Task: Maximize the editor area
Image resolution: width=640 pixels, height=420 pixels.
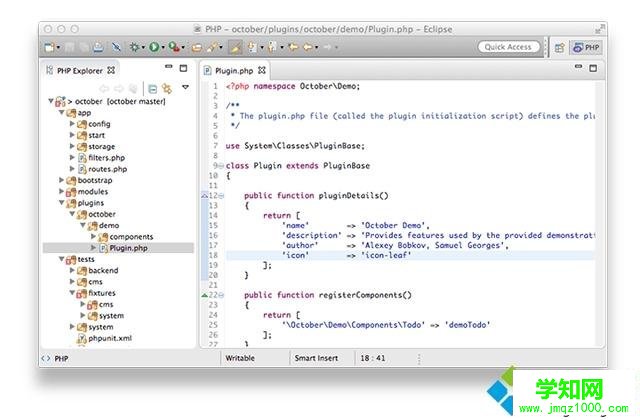Action: (x=593, y=68)
